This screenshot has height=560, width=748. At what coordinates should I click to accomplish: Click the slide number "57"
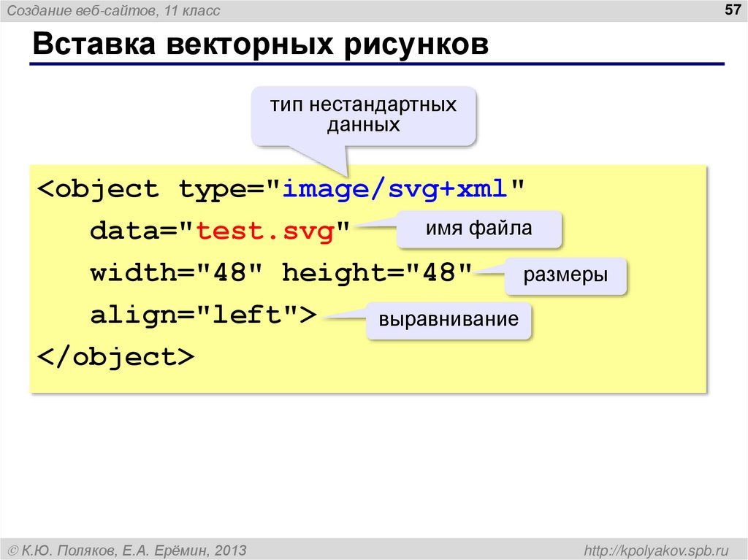click(733, 10)
